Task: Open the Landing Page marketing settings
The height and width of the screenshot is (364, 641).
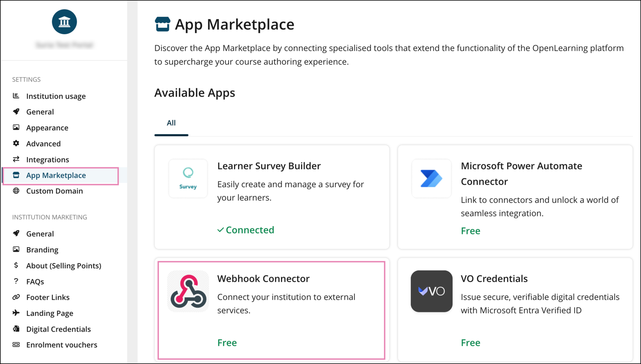Action: 50,313
